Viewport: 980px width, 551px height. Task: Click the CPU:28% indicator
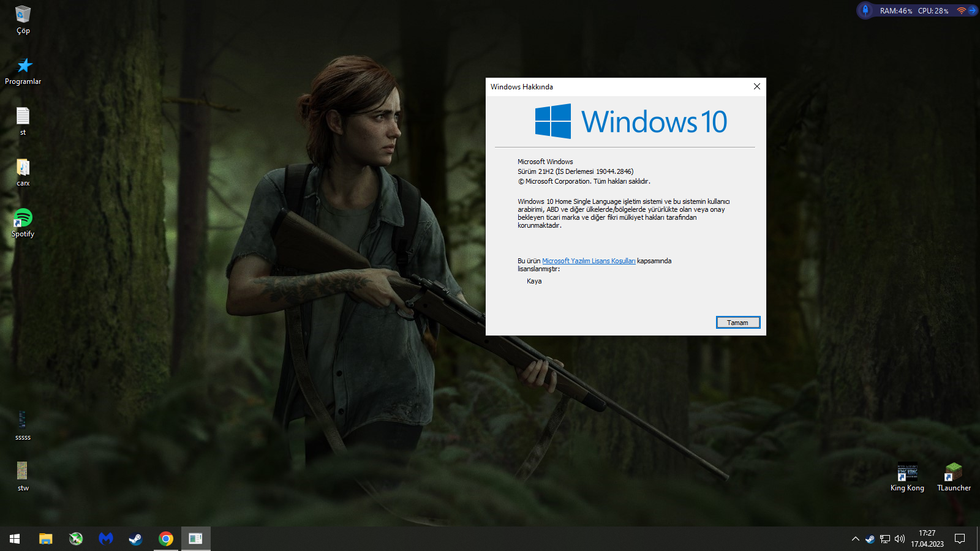tap(933, 11)
